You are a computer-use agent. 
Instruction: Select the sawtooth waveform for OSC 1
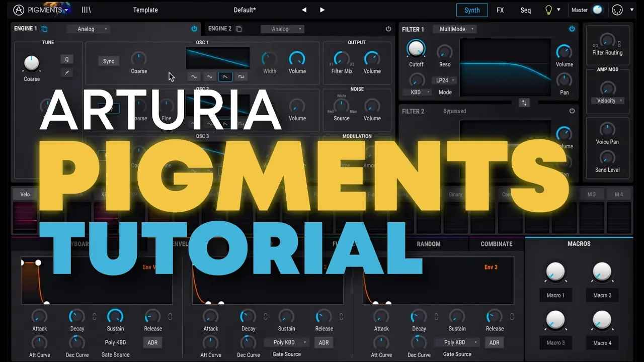[x=225, y=76]
